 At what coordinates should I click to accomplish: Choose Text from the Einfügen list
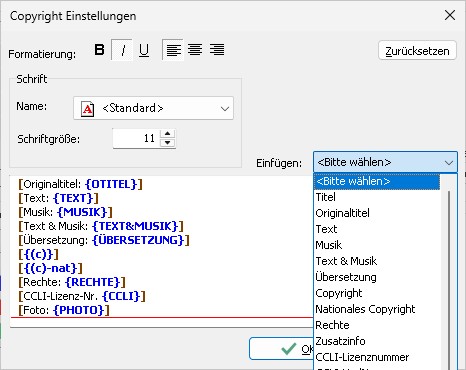377,229
